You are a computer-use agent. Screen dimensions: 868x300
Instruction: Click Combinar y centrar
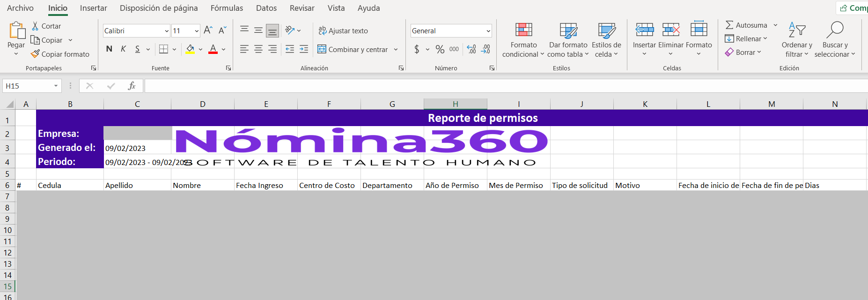pyautogui.click(x=353, y=49)
